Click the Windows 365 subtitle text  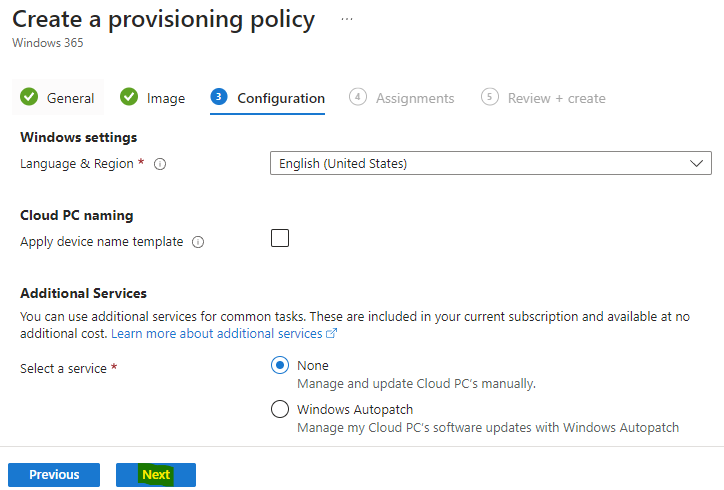pyautogui.click(x=48, y=43)
